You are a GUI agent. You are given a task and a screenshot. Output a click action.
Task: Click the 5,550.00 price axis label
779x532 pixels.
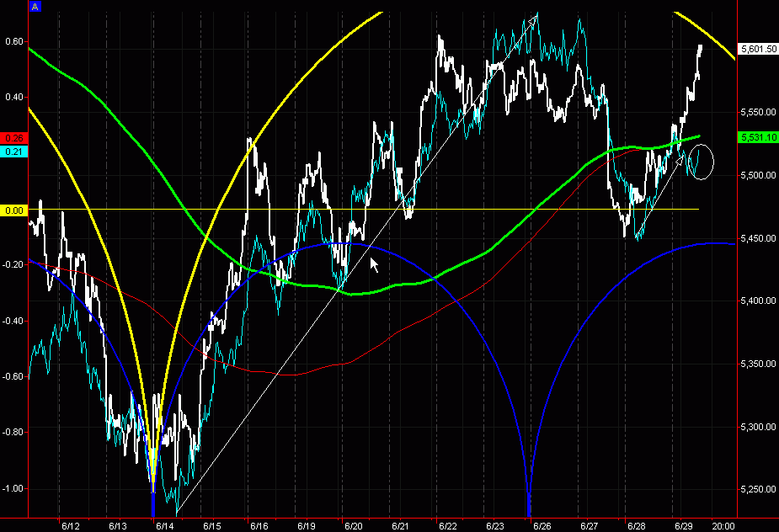click(758, 112)
